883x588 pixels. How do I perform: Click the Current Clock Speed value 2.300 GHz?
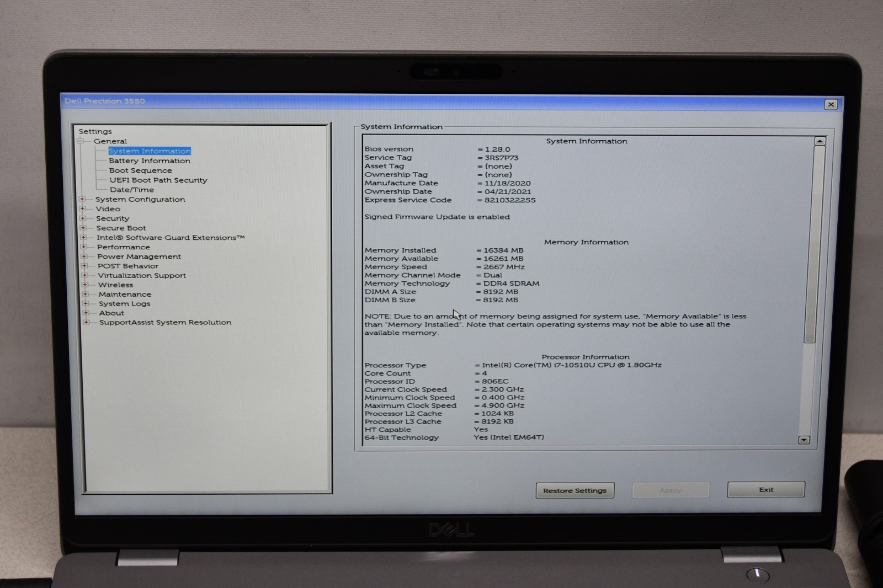tap(503, 389)
